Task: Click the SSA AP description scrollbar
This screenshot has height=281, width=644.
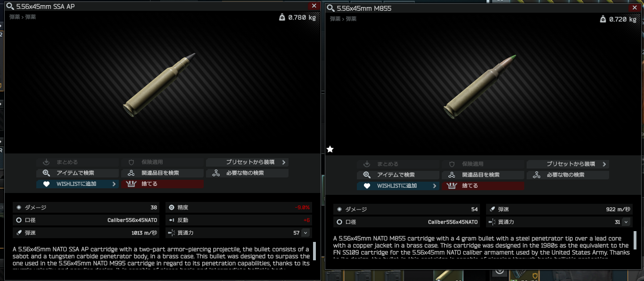Action: click(314, 251)
